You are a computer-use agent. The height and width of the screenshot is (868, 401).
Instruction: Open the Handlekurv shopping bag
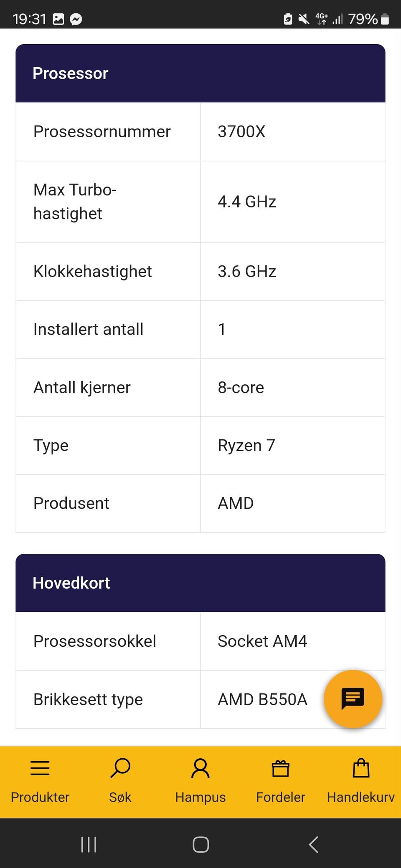[361, 768]
